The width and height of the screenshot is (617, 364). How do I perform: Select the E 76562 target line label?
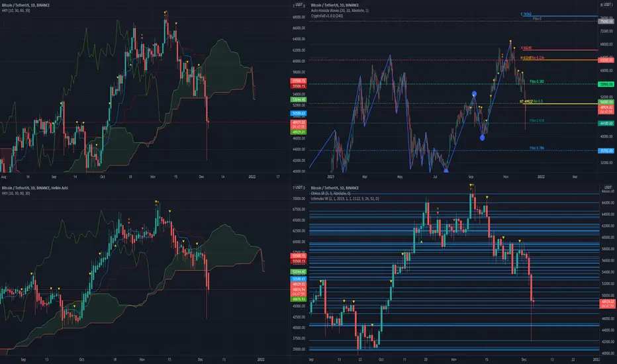point(526,14)
